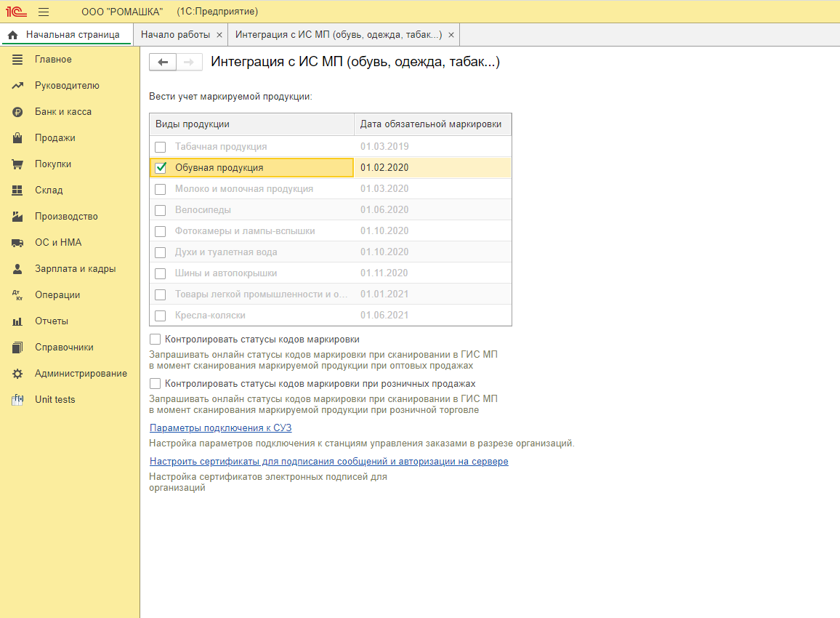
Task: Open Параметры подключения к СУЗ link
Action: click(x=221, y=428)
